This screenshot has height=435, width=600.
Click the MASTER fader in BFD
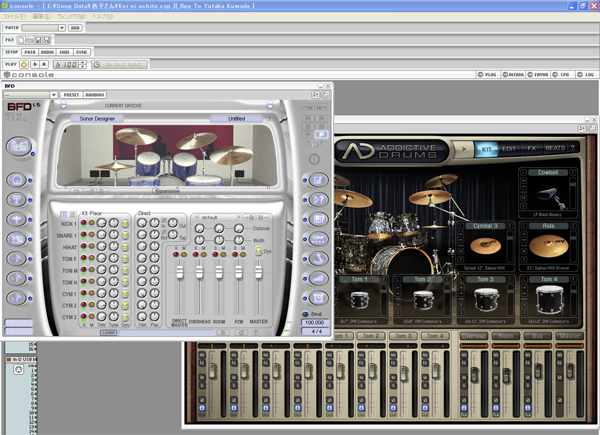click(259, 272)
